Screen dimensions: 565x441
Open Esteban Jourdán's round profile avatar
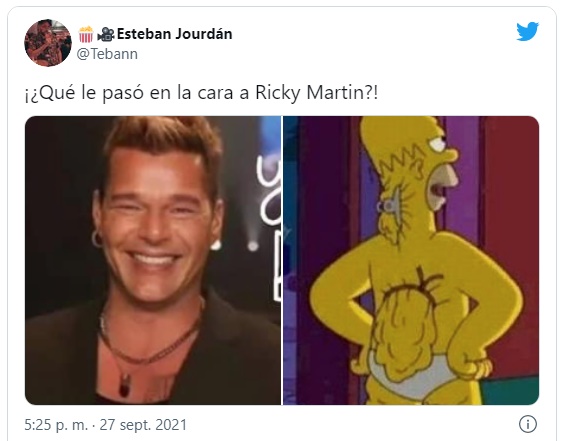48,43
